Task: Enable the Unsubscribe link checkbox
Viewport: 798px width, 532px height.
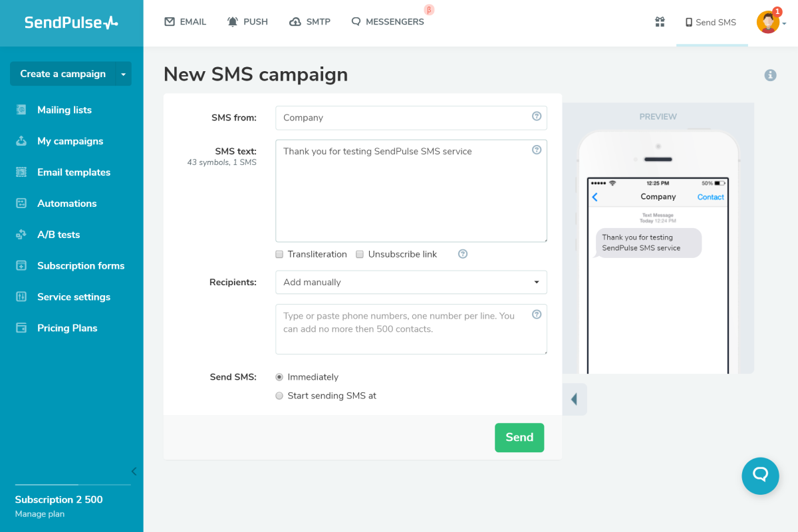Action: point(360,254)
